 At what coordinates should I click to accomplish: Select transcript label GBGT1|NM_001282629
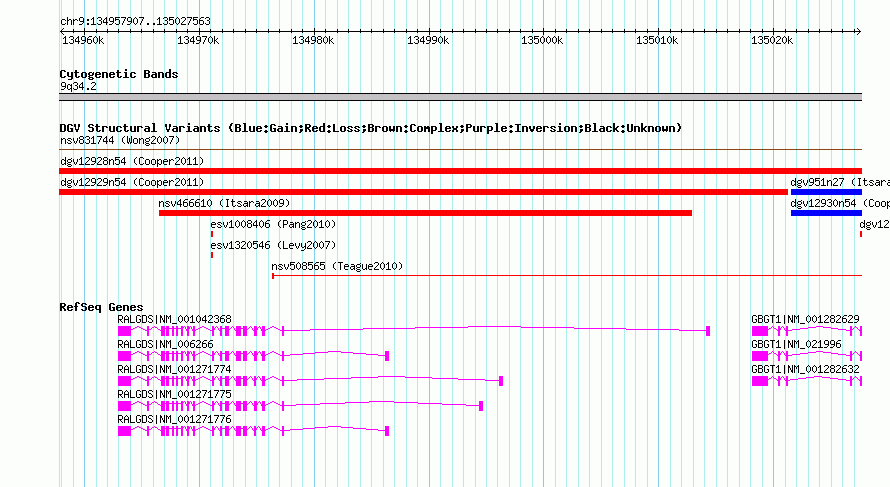point(805,320)
